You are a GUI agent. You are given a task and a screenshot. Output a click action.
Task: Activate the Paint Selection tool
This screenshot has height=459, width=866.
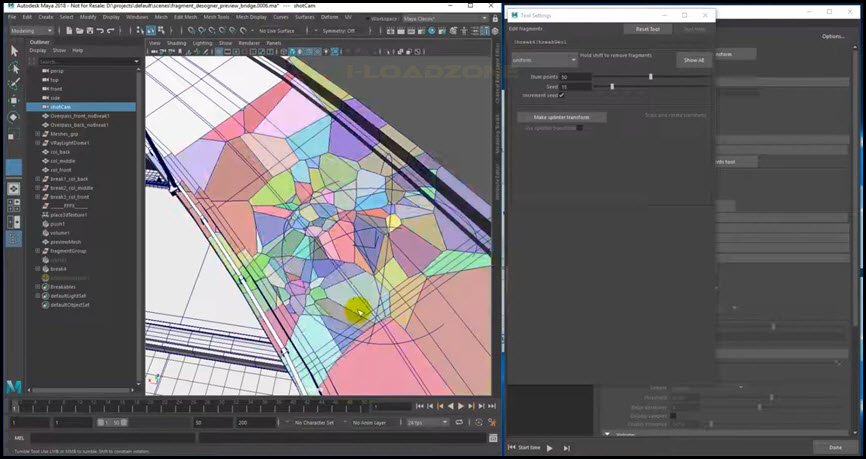[14, 84]
